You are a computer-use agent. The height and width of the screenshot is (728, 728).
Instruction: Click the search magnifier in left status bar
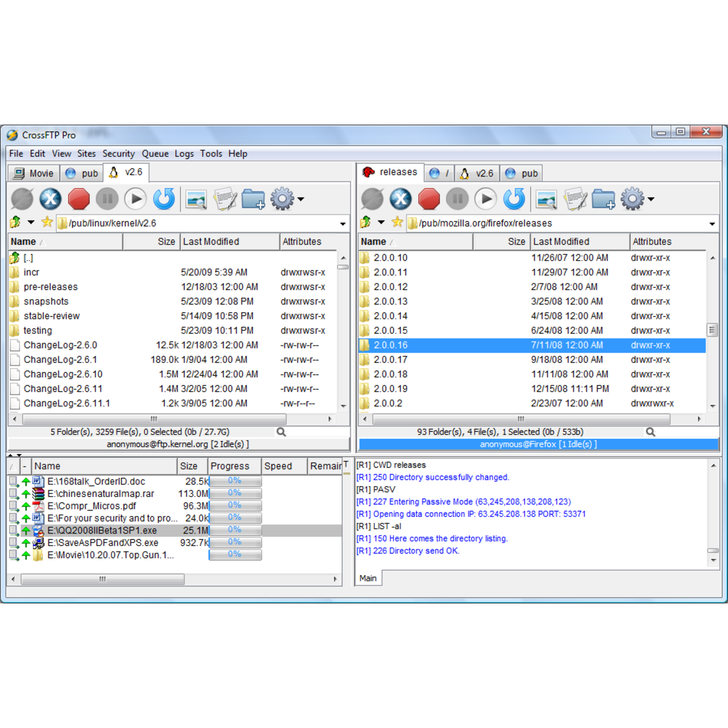pos(281,432)
